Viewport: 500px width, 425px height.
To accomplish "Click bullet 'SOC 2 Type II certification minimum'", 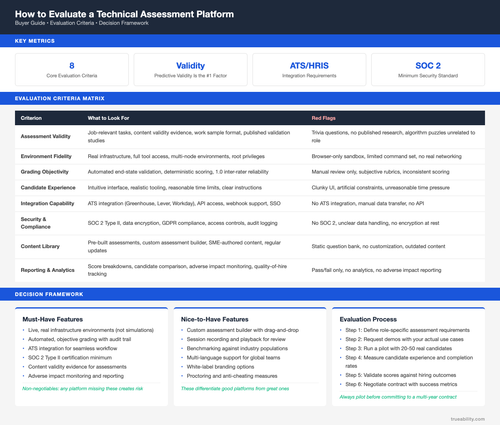I will pyautogui.click(x=70, y=358).
